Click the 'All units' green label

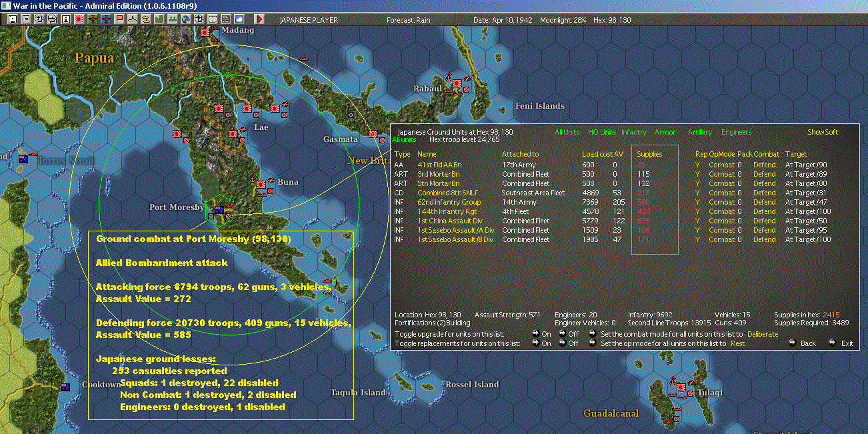point(404,139)
